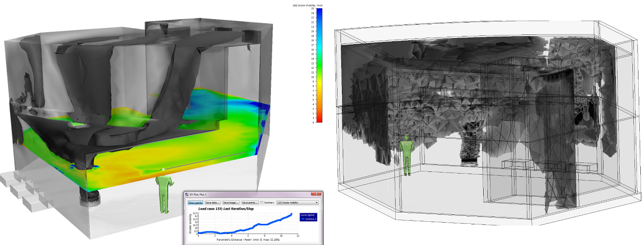Image resolution: width=644 pixels, height=245 pixels.
Task: Enable the Summary checkbox
Action: pyautogui.click(x=261, y=203)
